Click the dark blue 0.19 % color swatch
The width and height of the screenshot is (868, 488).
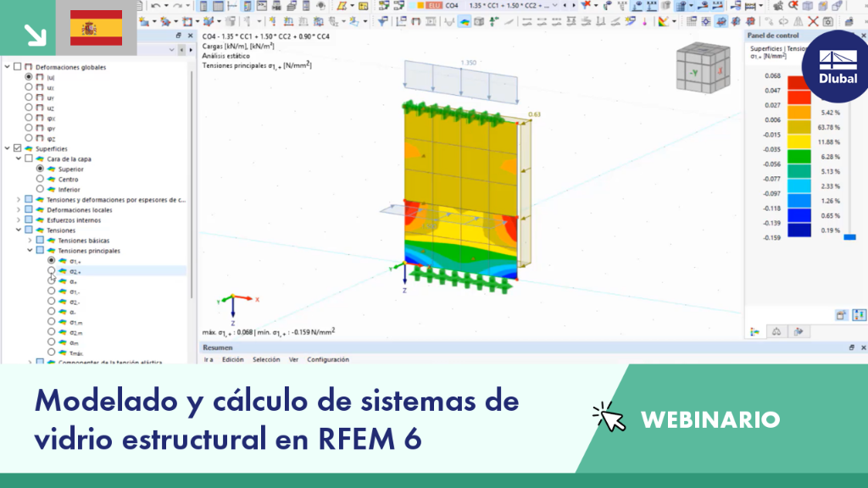coord(798,230)
